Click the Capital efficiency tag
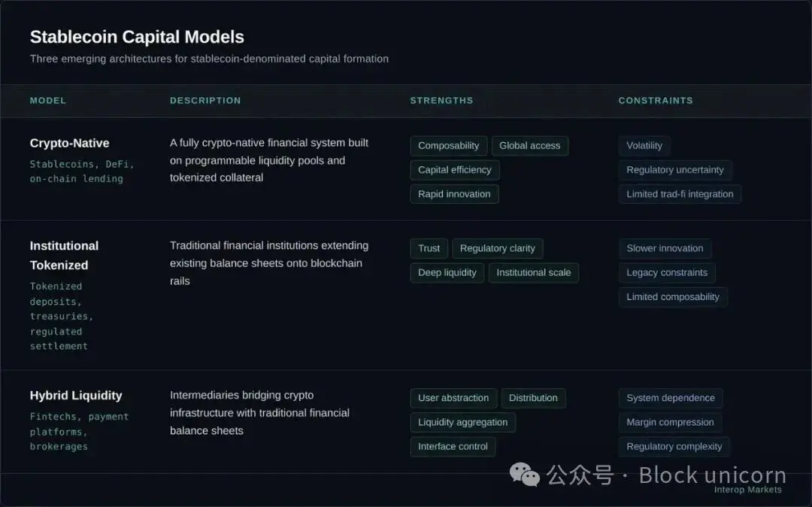The height and width of the screenshot is (507, 812). point(454,170)
